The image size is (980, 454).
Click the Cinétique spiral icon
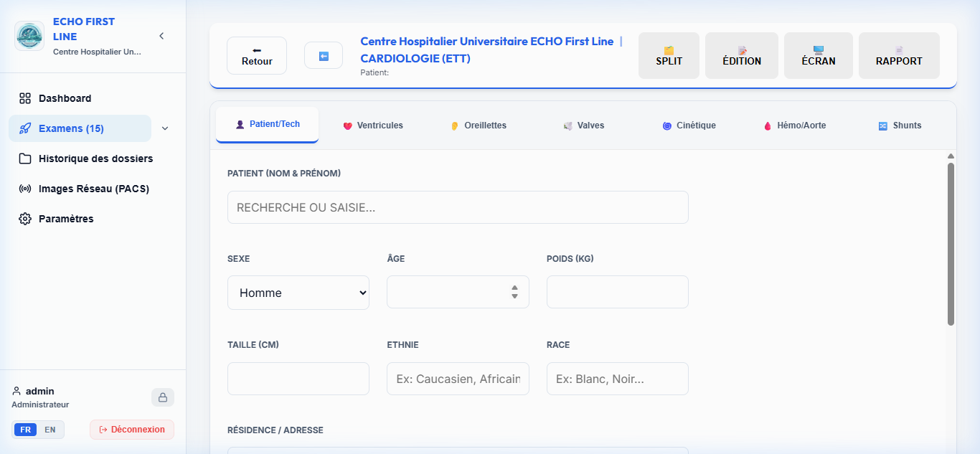click(667, 126)
